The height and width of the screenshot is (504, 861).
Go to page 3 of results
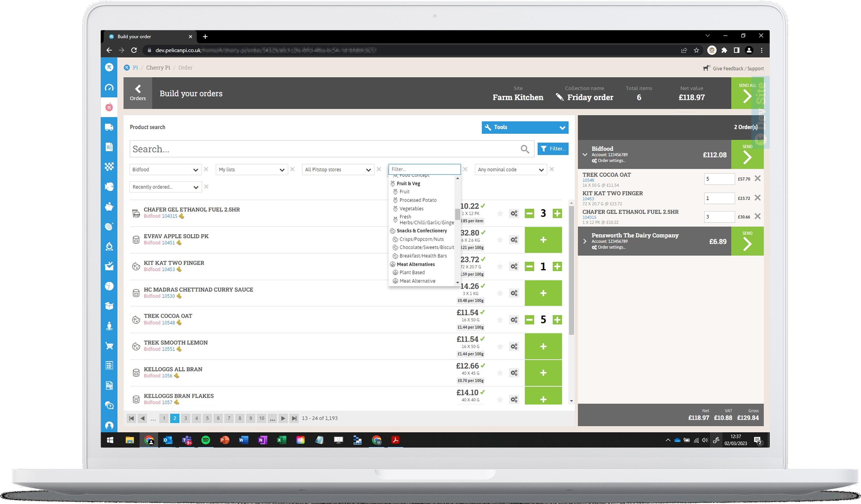186,418
